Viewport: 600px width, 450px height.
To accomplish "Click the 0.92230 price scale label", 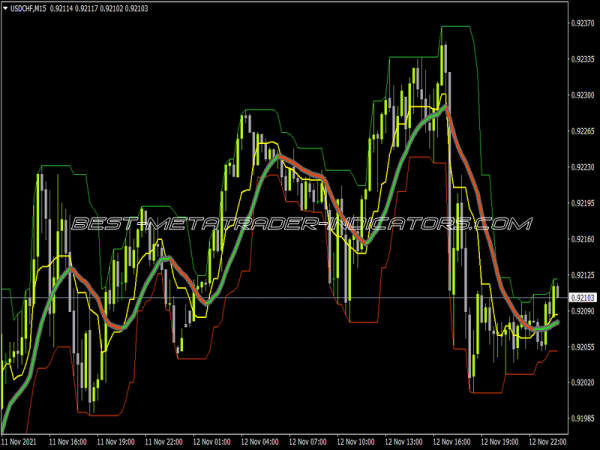I will click(x=583, y=167).
